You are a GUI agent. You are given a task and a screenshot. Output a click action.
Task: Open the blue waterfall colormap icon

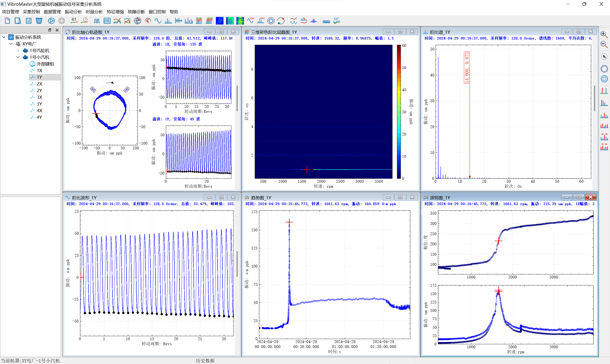[x=219, y=21]
